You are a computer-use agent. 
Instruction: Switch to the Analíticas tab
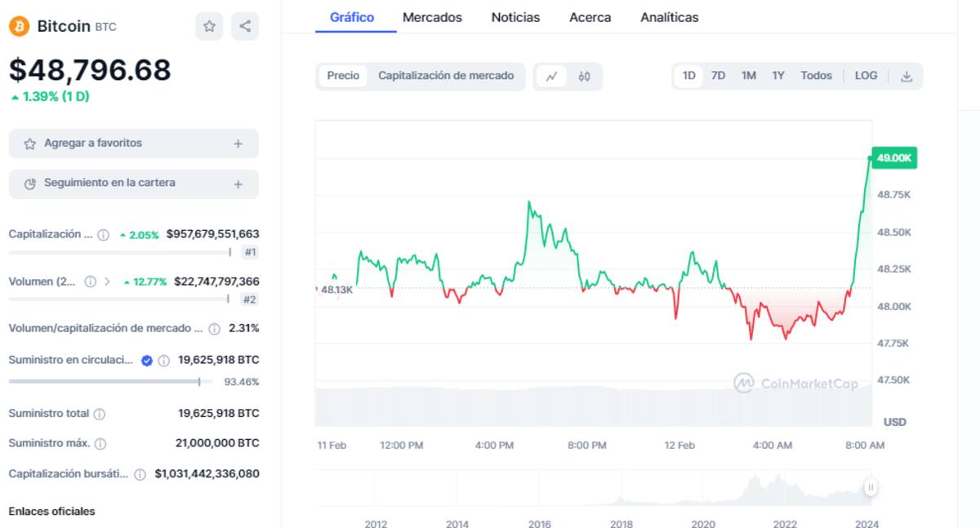coord(669,17)
